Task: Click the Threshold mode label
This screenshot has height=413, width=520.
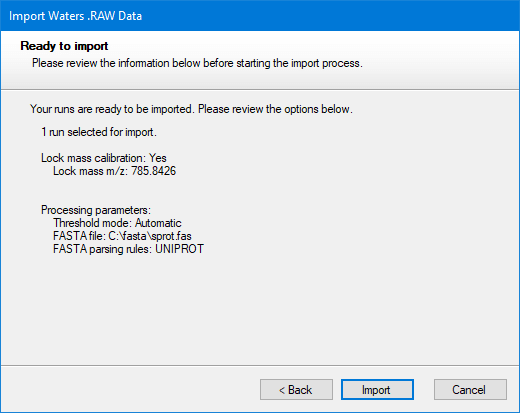Action: point(92,223)
